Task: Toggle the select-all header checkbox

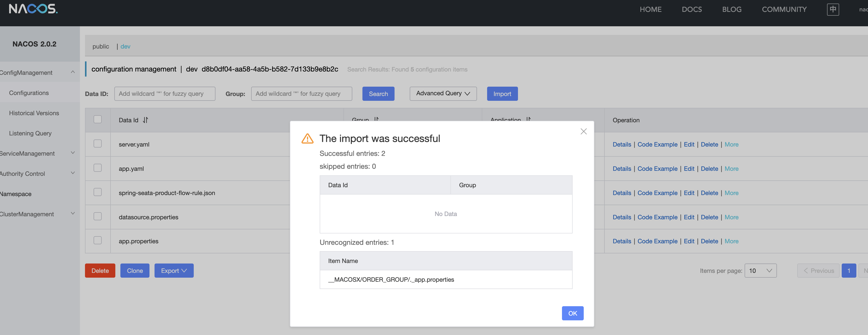Action: point(97,119)
